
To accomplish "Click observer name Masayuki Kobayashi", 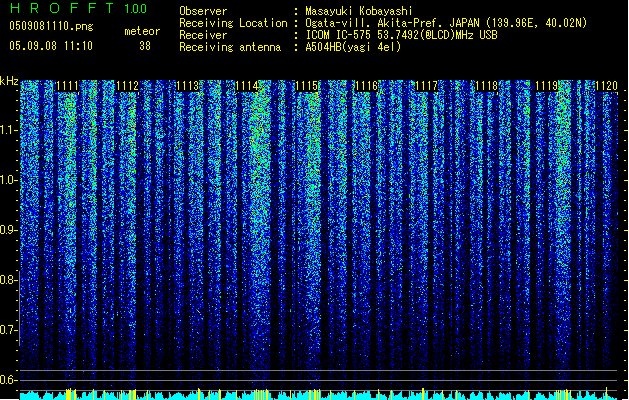I will click(359, 11).
